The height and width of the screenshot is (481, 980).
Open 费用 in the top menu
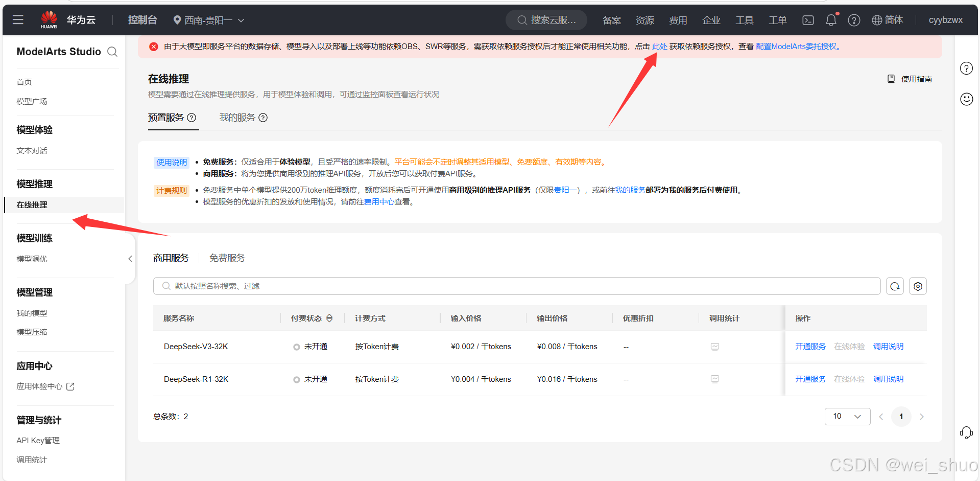[x=678, y=20]
